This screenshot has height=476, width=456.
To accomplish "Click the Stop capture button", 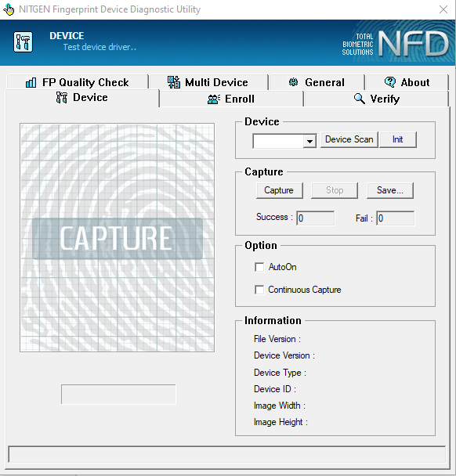I will click(335, 190).
